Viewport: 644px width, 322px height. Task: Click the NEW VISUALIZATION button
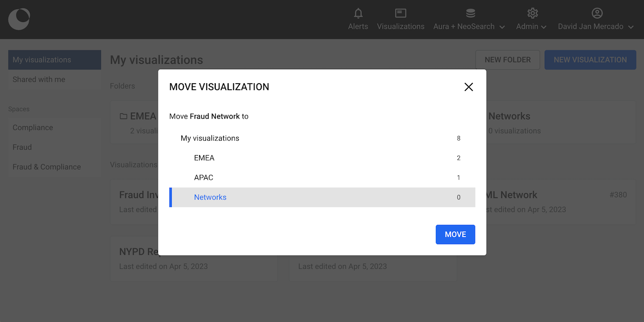pos(590,60)
